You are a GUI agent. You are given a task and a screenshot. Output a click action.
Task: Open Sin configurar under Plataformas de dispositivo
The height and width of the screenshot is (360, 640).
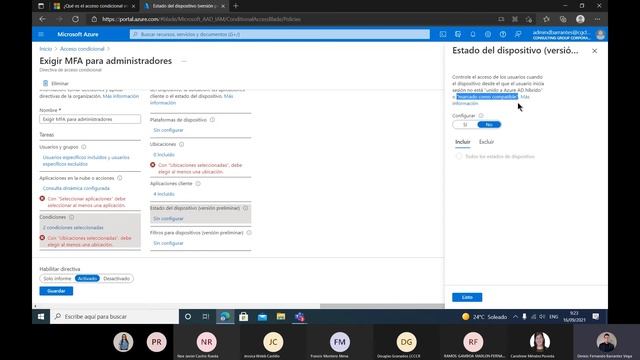coord(168,130)
